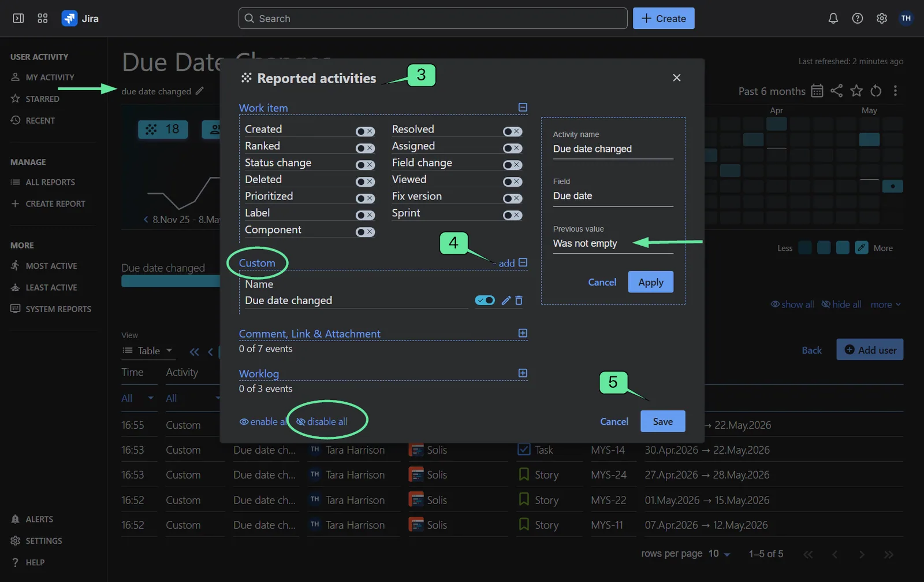The image size is (924, 582).
Task: Click the Story type icon for MYS-24
Action: point(524,475)
